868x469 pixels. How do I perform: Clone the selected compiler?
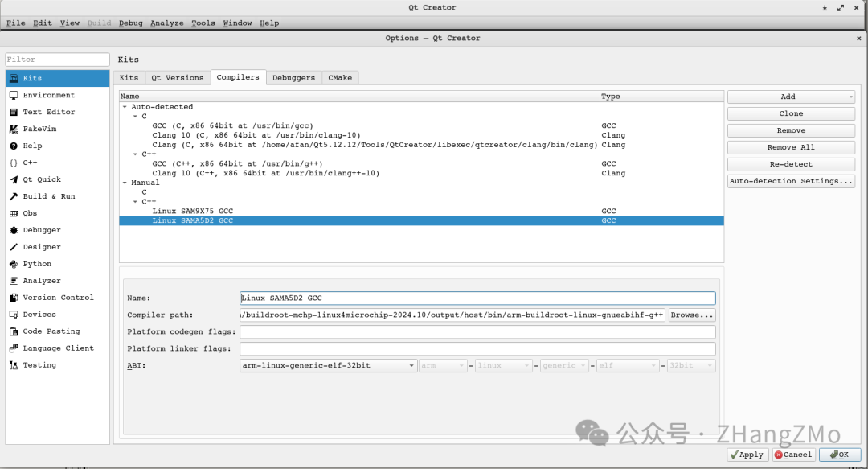coord(791,113)
